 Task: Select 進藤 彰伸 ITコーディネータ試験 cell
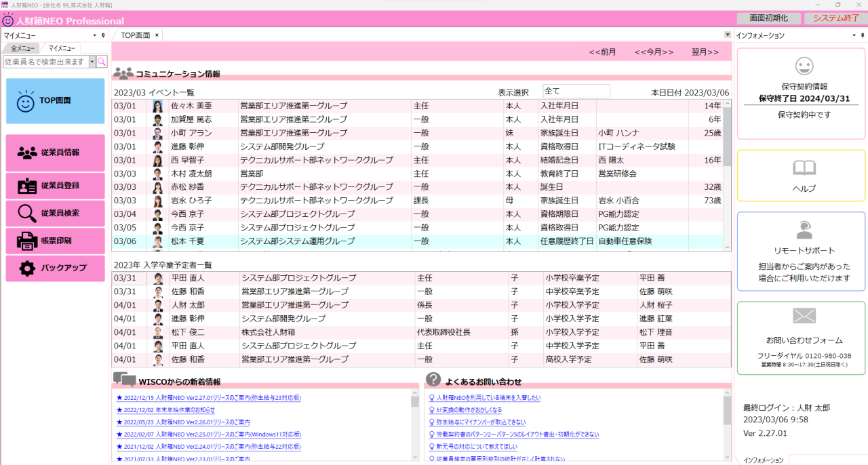[642, 146]
